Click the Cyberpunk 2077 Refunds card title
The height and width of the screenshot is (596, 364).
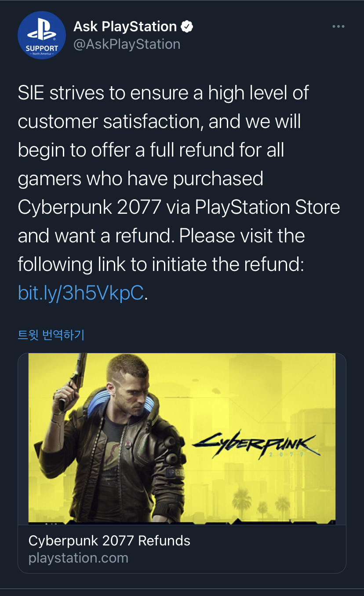click(x=109, y=541)
